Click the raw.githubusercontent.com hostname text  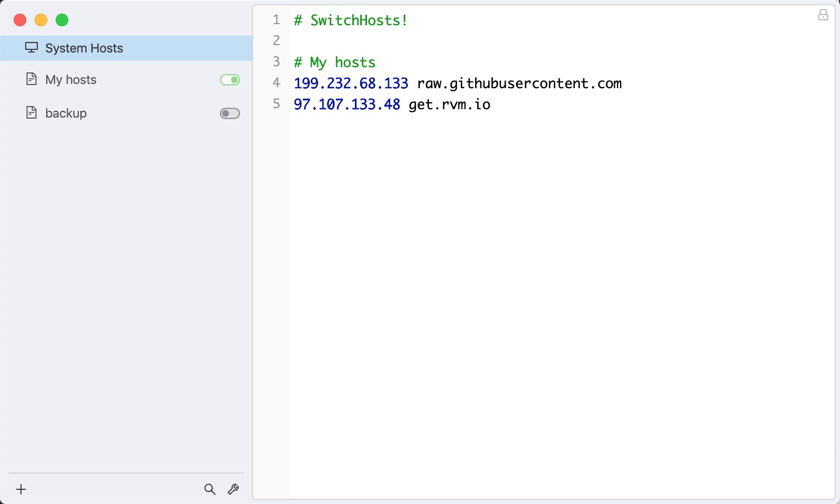coord(519,83)
